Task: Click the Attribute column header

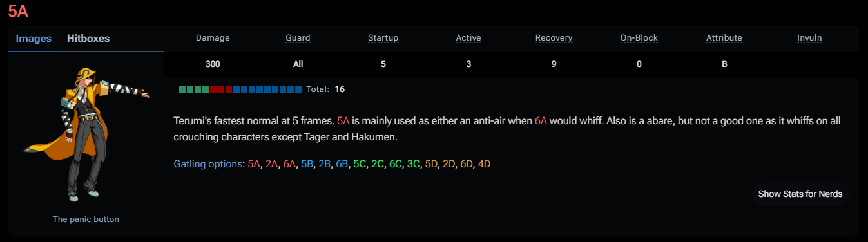Action: click(x=724, y=38)
